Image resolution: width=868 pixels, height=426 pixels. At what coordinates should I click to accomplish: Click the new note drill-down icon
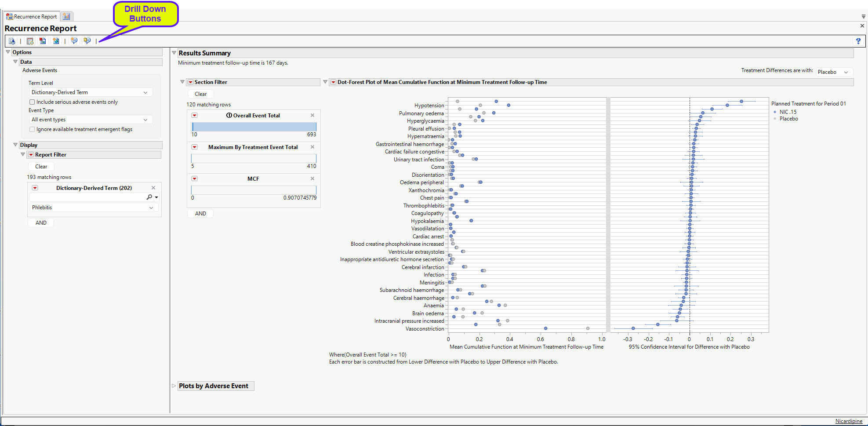[74, 40]
